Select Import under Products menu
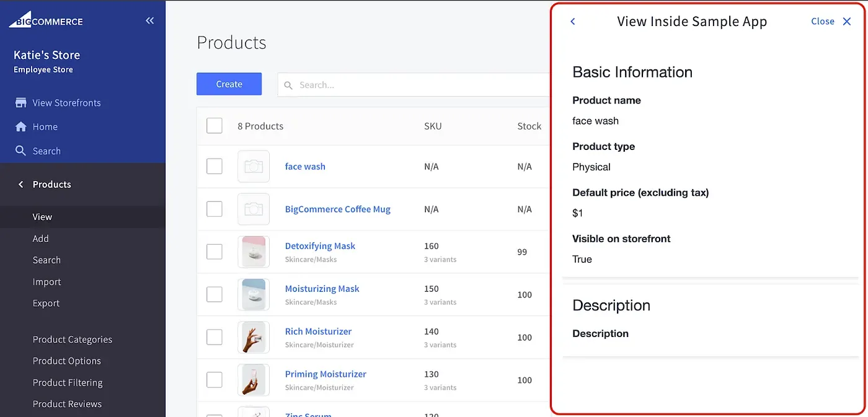The width and height of the screenshot is (868, 417). [47, 282]
